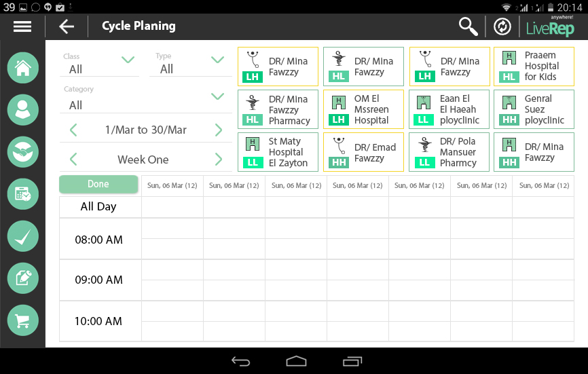The image size is (588, 374).
Task: Go back with the arrow icon
Action: pyautogui.click(x=67, y=26)
